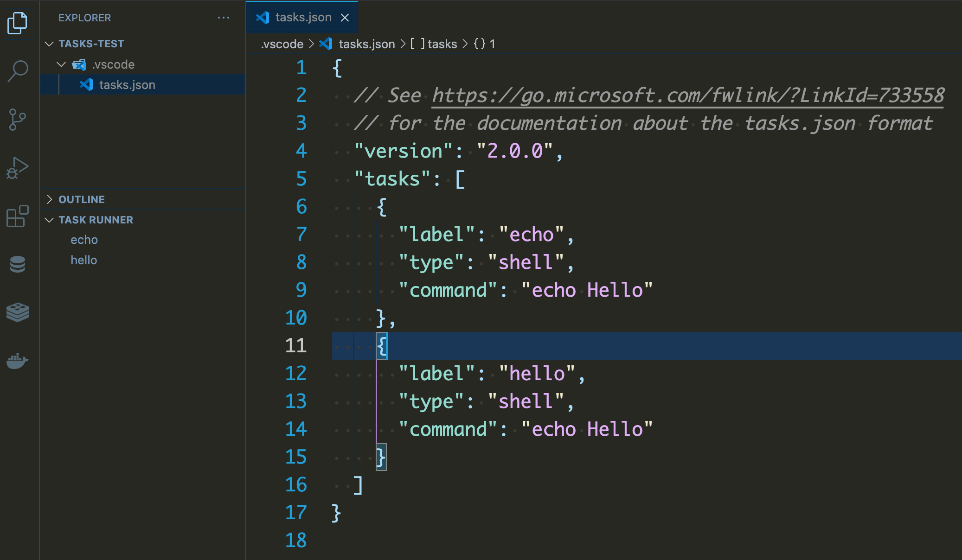The width and height of the screenshot is (962, 560).
Task: Open the Search view icon
Action: tap(18, 71)
